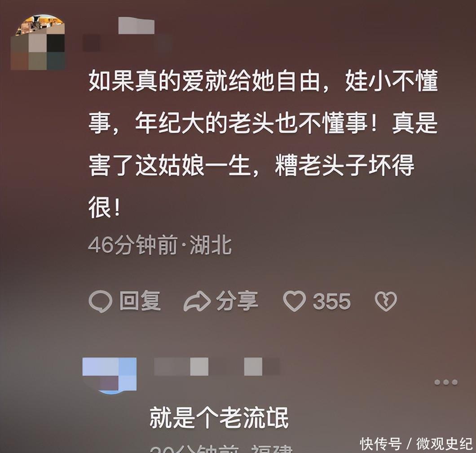Image resolution: width=476 pixels, height=453 pixels.
Task: Dislike comment with broken heart icon
Action: point(386,302)
